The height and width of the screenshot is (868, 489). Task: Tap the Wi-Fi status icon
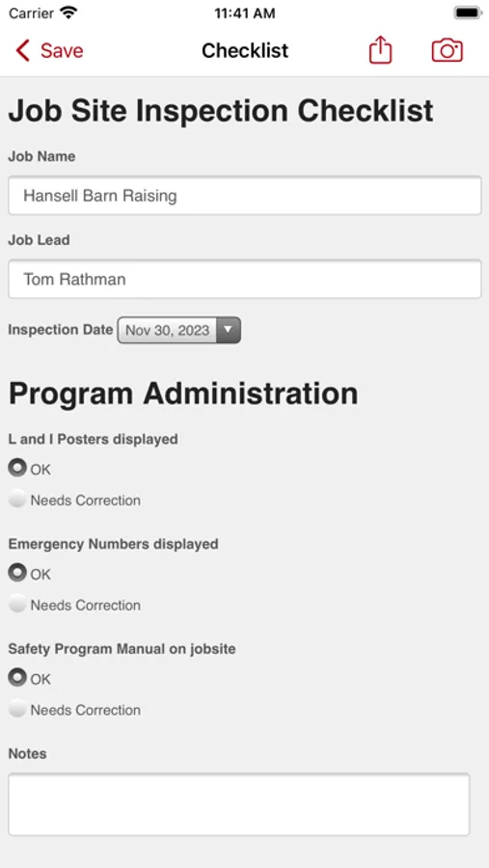pos(69,13)
